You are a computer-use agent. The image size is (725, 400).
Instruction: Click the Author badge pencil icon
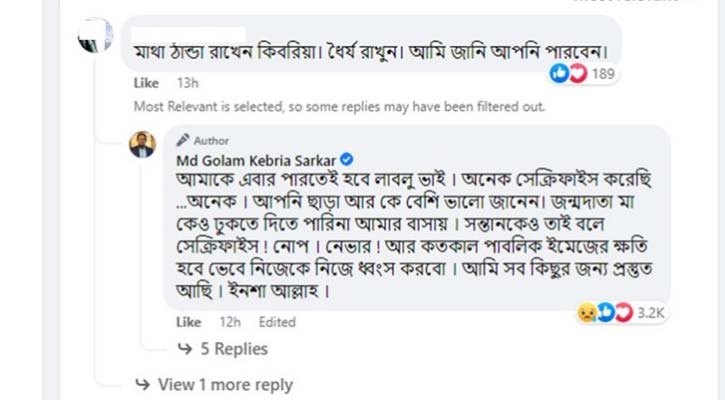tap(182, 141)
